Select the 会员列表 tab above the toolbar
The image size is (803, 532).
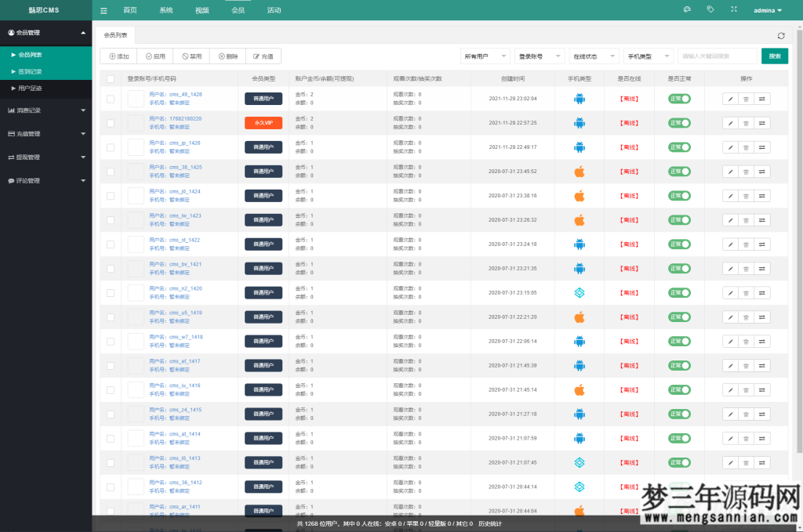(x=115, y=34)
